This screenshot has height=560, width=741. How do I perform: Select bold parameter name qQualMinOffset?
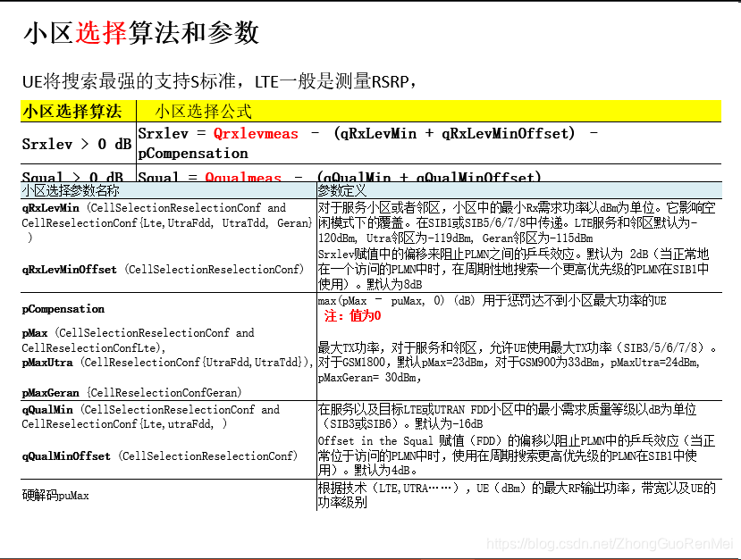[x=66, y=456]
